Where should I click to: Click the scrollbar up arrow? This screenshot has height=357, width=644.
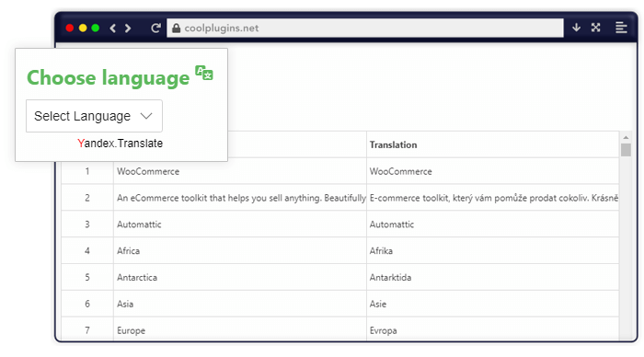point(626,137)
